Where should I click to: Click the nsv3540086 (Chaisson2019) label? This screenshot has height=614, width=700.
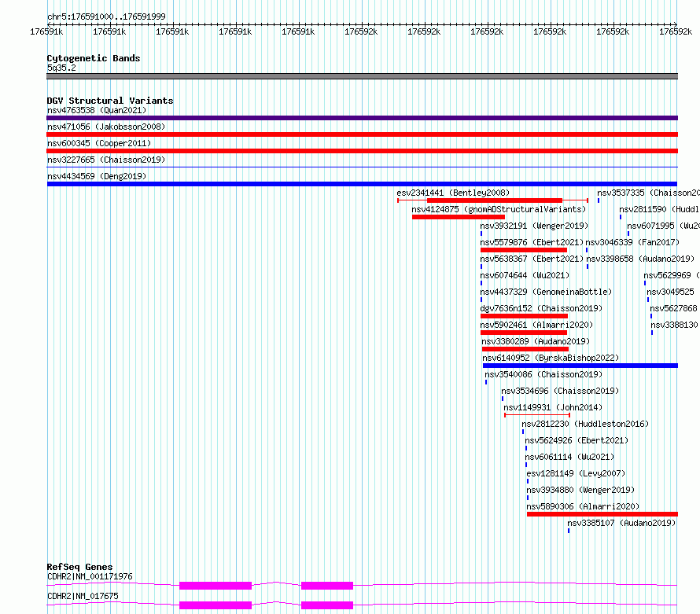pos(543,374)
